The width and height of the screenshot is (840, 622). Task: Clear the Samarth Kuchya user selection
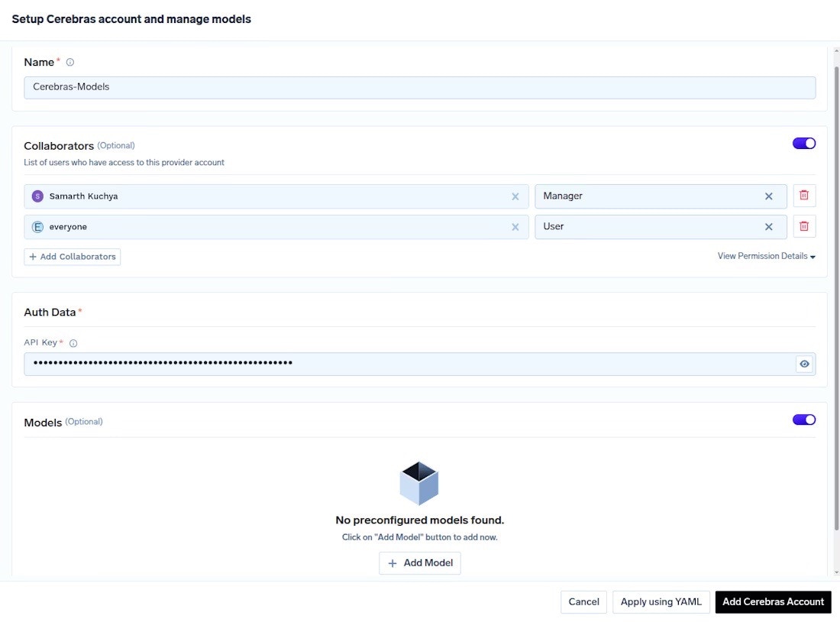[515, 197]
